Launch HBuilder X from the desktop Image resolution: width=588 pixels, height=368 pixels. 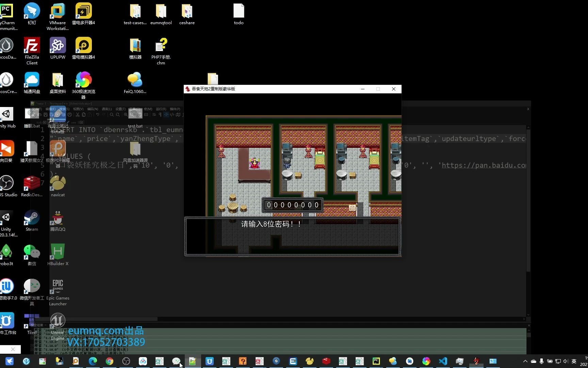pyautogui.click(x=58, y=255)
